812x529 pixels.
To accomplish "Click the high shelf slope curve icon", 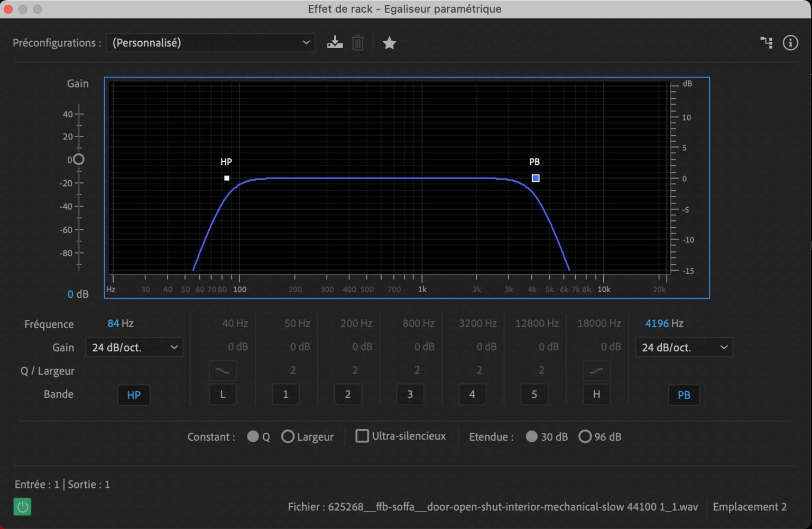I will [596, 371].
